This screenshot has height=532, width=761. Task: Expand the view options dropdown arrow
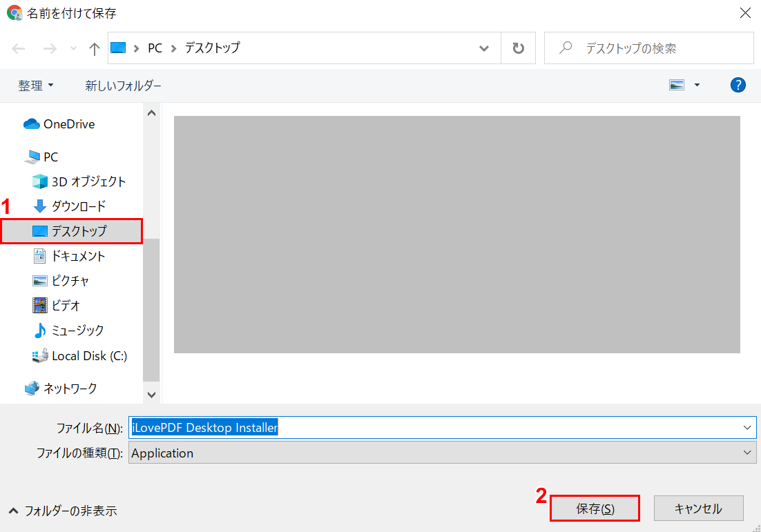tap(697, 85)
